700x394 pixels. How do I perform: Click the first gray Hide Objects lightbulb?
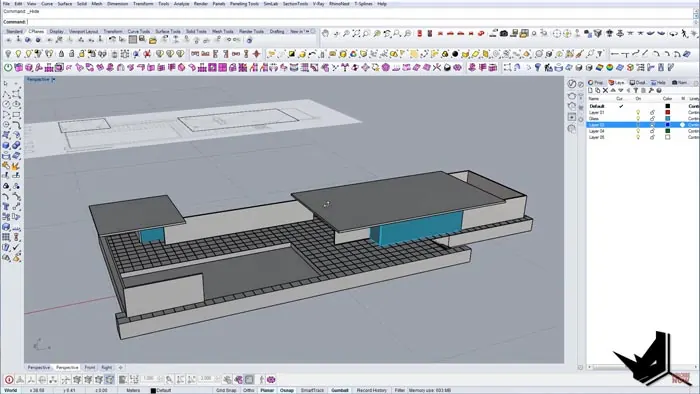8,54
